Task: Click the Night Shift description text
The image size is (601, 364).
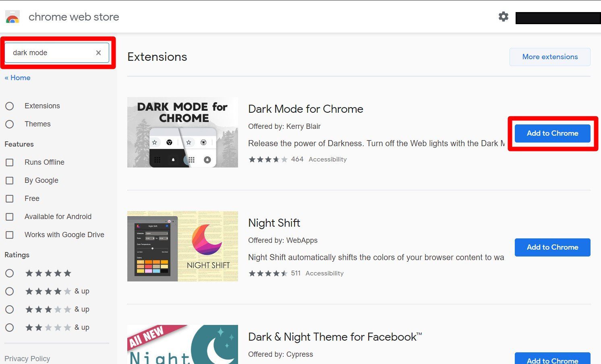Action: coord(376,257)
